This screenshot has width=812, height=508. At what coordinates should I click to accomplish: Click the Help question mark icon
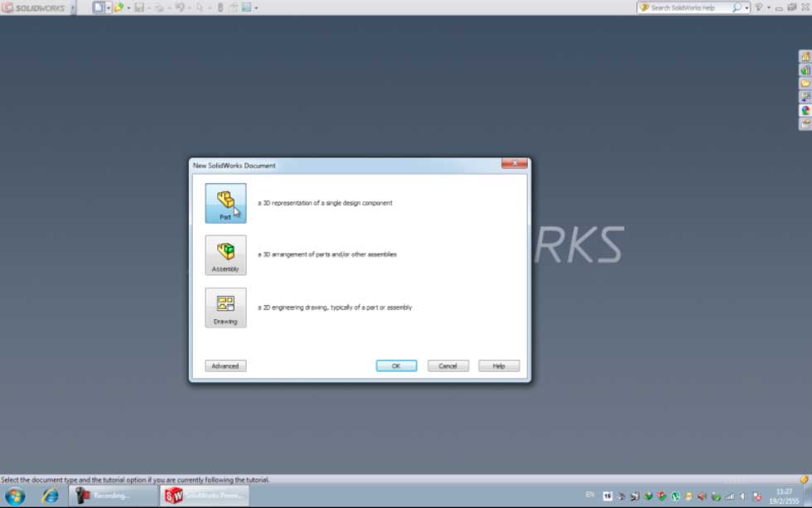tap(759, 7)
